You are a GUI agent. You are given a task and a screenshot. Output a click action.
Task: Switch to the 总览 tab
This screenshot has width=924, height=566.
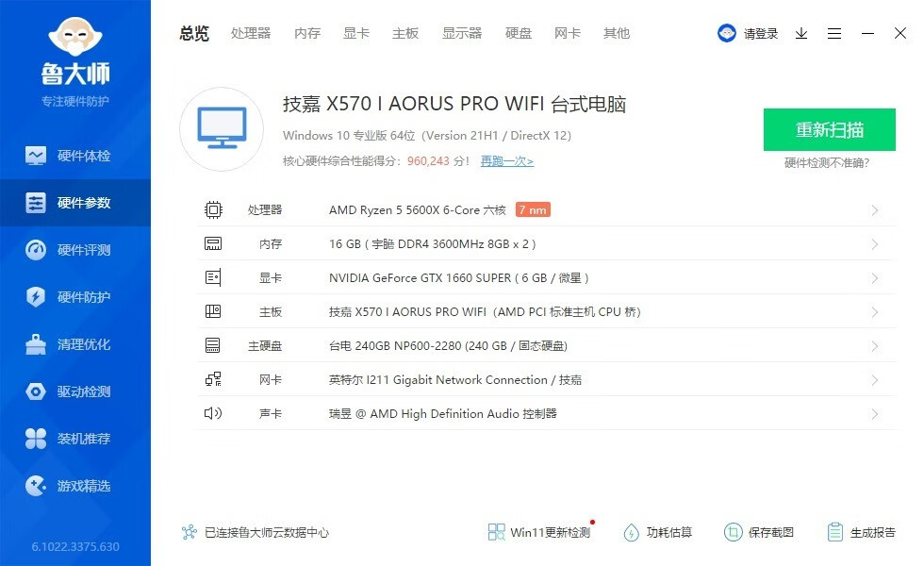click(x=194, y=34)
